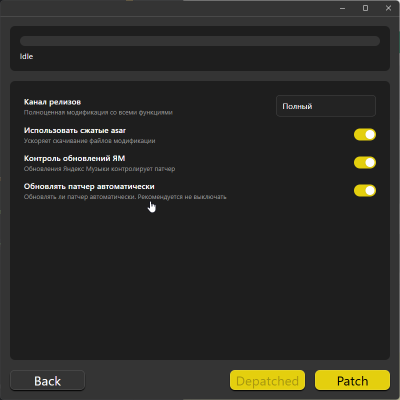Viewport: 400px width, 400px height.
Task: Click the Рекомендуется не выключать hint text
Action: pyautogui.click(x=182, y=197)
